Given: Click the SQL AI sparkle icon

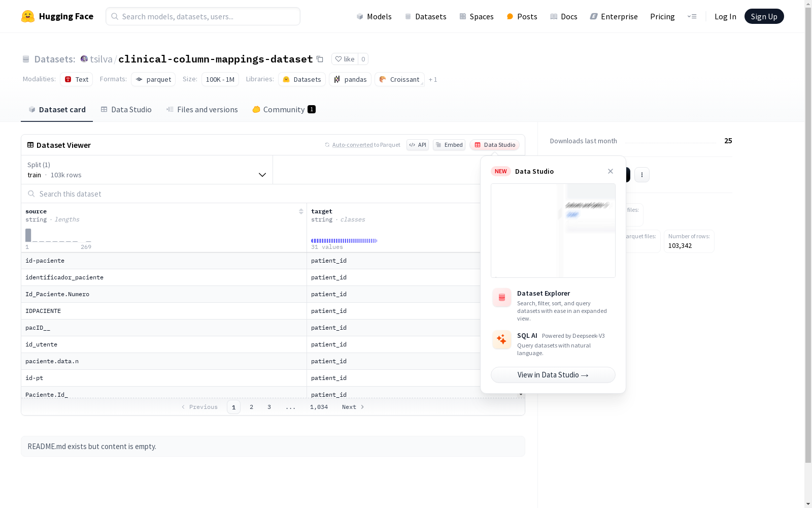Looking at the screenshot, I should point(502,339).
